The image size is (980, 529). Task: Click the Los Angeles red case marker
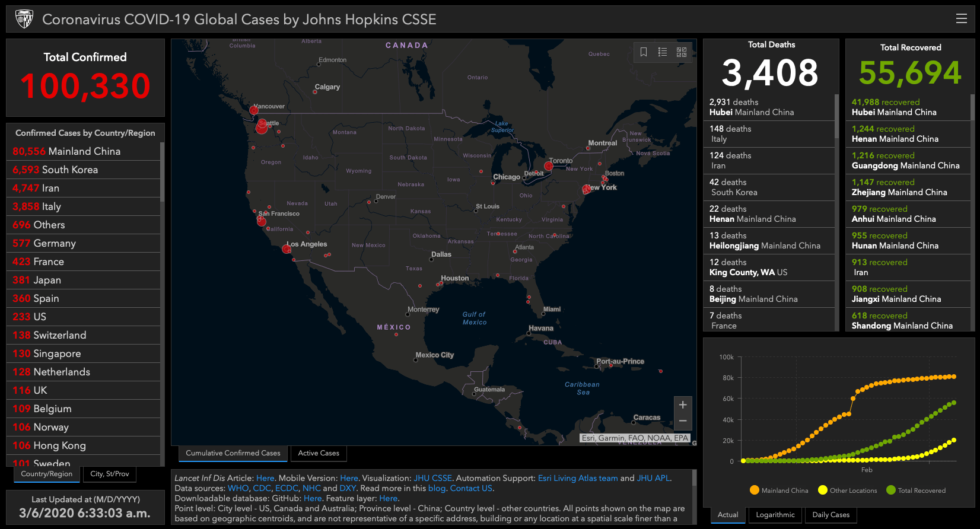[x=287, y=249]
